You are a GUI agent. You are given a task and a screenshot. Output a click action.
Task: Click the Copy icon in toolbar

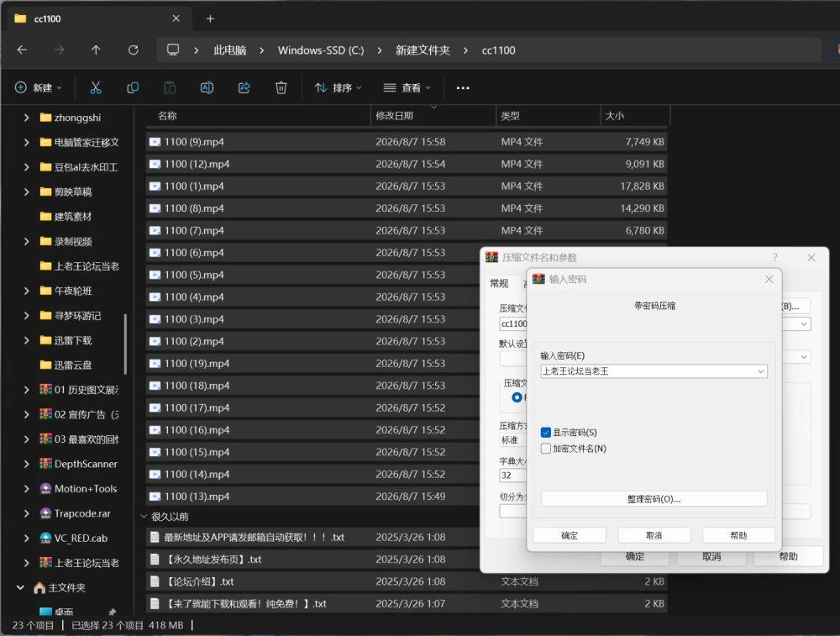pos(133,88)
